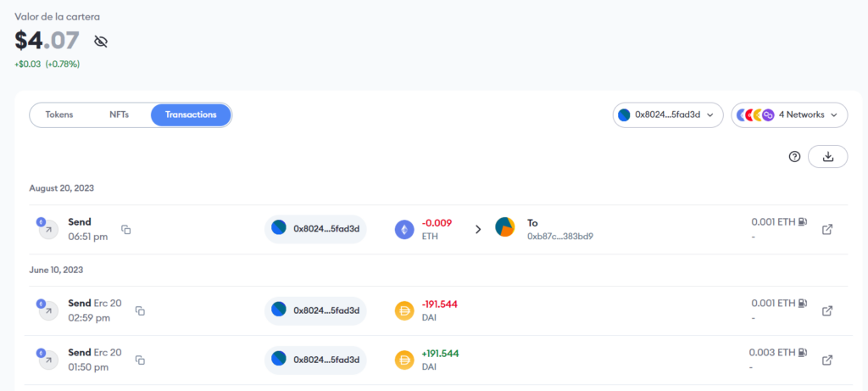Click the Send arrow icon at 02:59 pm
The height and width of the screenshot is (391, 868).
click(47, 310)
